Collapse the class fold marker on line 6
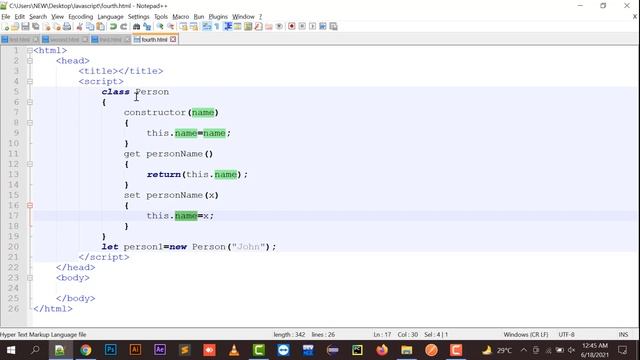This screenshot has height=360, width=640. 29,102
